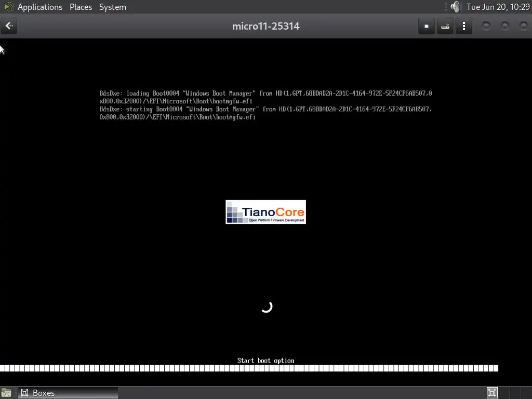Click the micro11-25314 window title
The image size is (532, 399).
pos(265,26)
